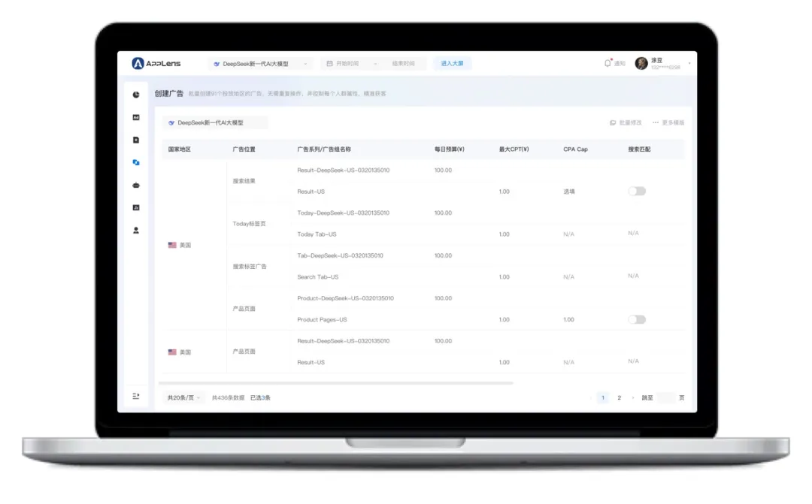The height and width of the screenshot is (504, 812).
Task: Click the Ad management sidebar icon
Action: [136, 117]
